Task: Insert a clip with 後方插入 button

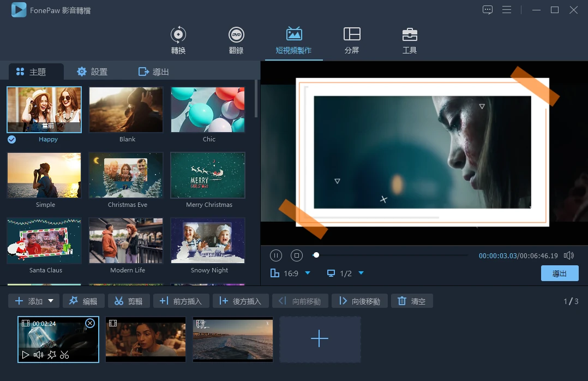Action: pos(241,300)
